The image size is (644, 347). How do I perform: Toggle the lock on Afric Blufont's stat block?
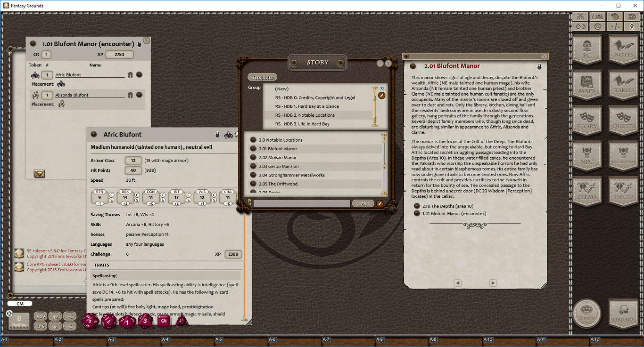(x=217, y=134)
